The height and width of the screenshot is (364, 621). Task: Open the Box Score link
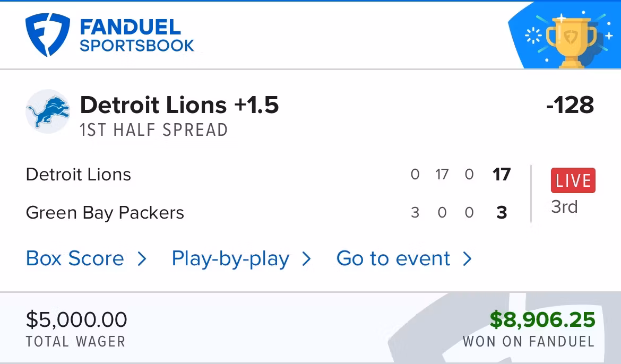click(75, 258)
